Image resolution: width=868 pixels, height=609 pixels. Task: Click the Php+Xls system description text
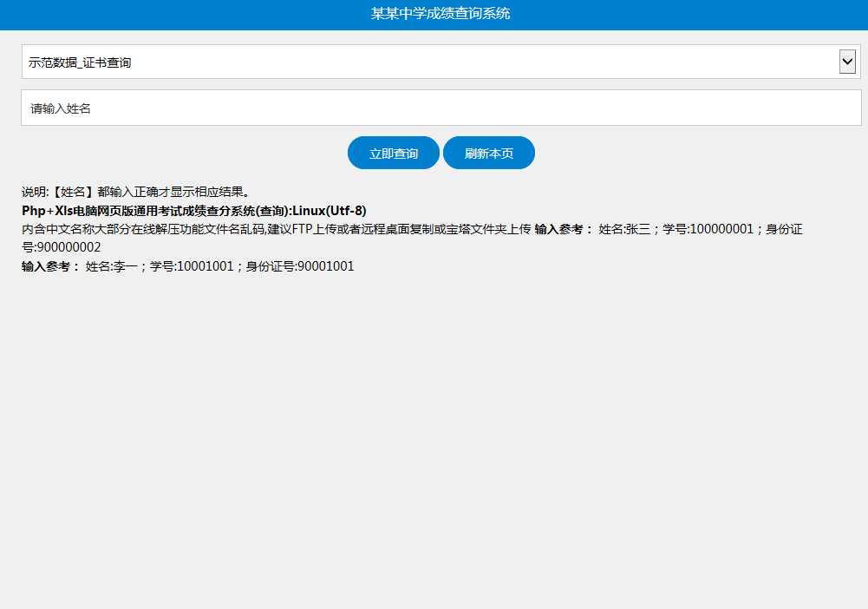tap(193, 210)
